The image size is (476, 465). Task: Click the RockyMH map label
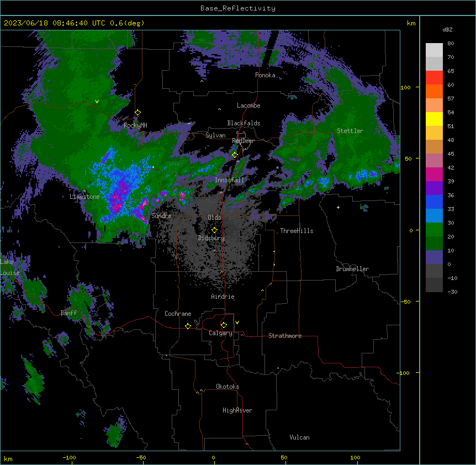[135, 125]
